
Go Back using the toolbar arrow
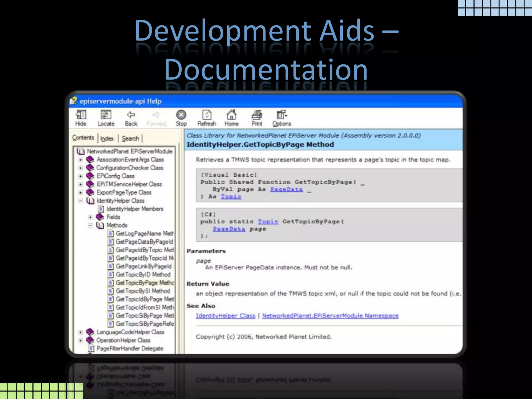(131, 115)
